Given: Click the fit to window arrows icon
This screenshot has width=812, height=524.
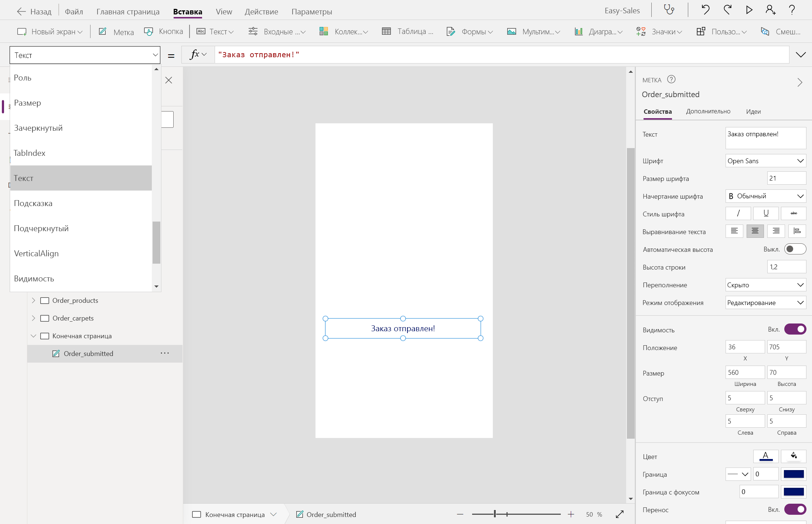Looking at the screenshot, I should pos(620,514).
